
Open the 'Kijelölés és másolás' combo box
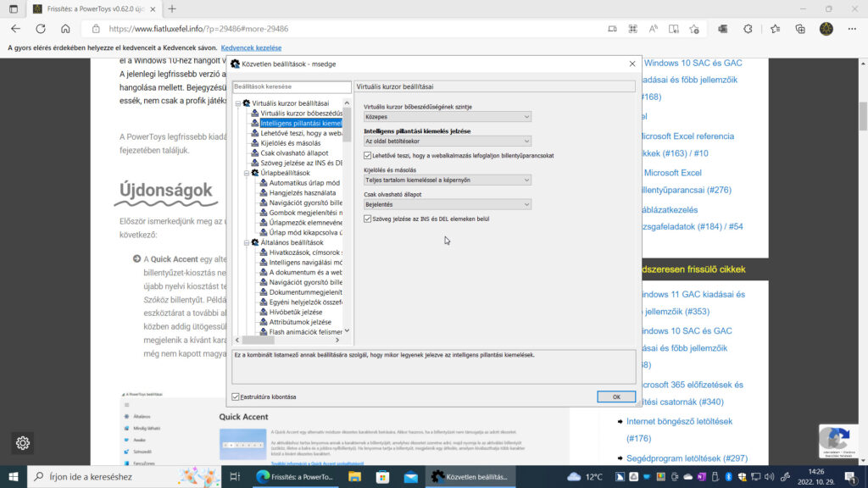pyautogui.click(x=447, y=180)
